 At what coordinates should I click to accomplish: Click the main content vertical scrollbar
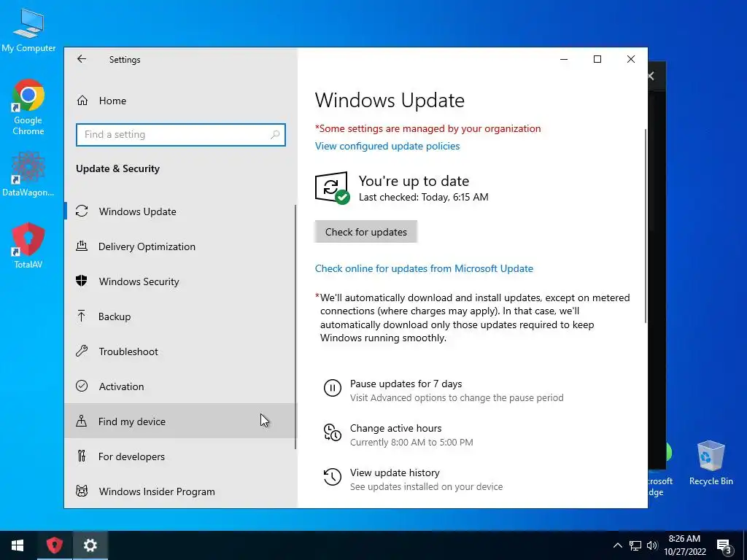coord(646,226)
